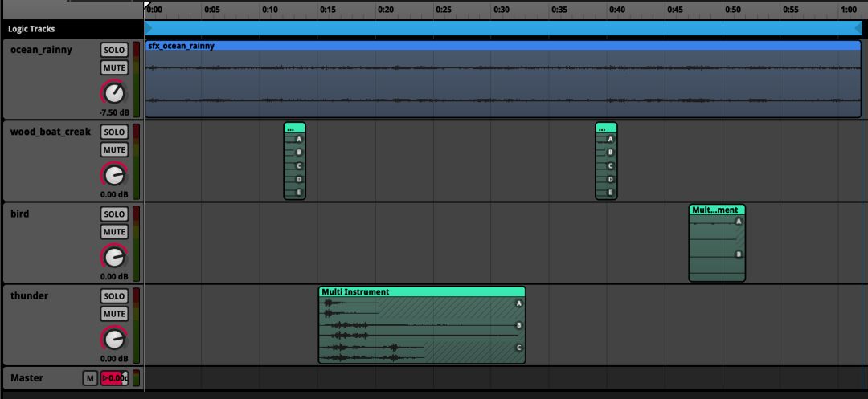Click the thunder volume knob

click(x=114, y=339)
